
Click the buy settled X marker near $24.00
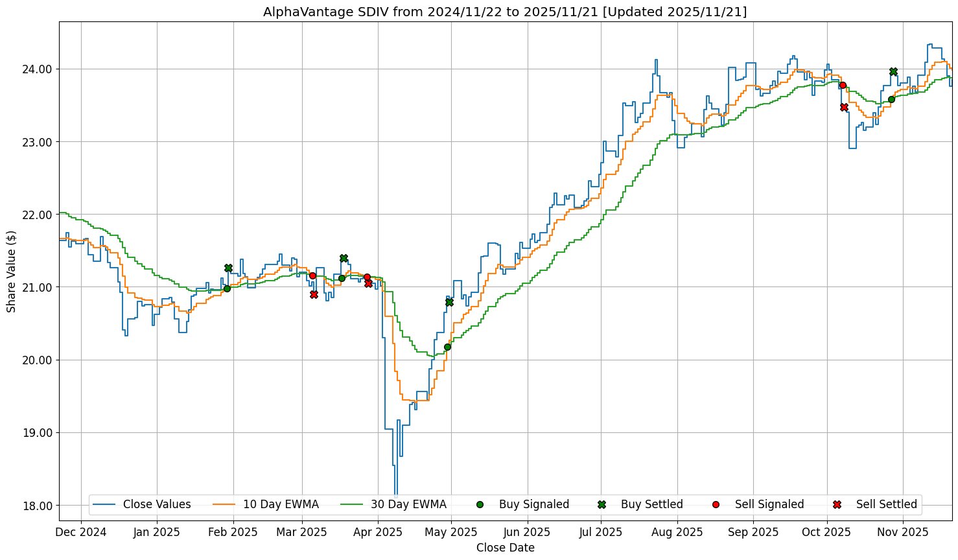coord(893,71)
